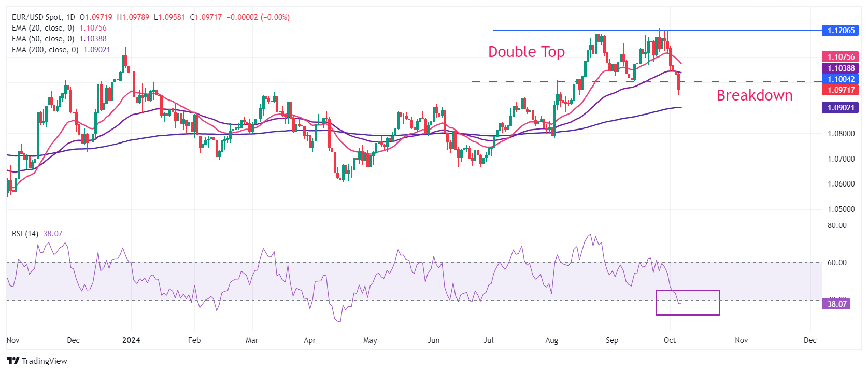The height and width of the screenshot is (372, 868).
Task: Click the Aug label on time axis
Action: 552,340
